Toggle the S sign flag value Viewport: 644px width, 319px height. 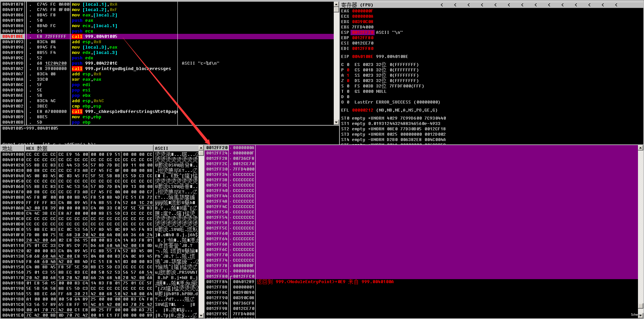click(348, 86)
